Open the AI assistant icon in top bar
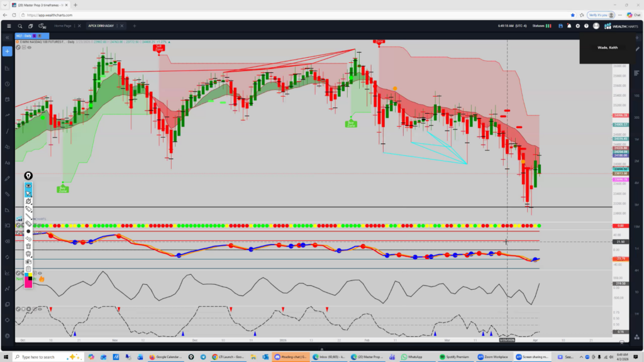The height and width of the screenshot is (362, 644). [43, 26]
